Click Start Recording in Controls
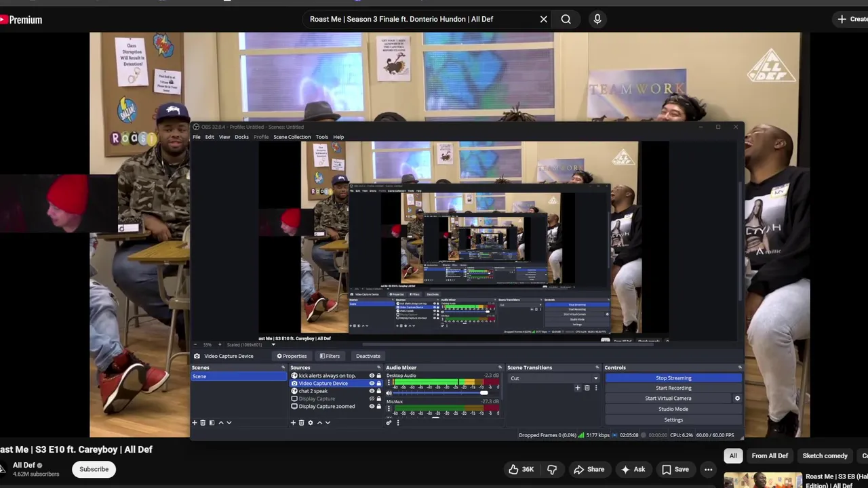 (673, 388)
